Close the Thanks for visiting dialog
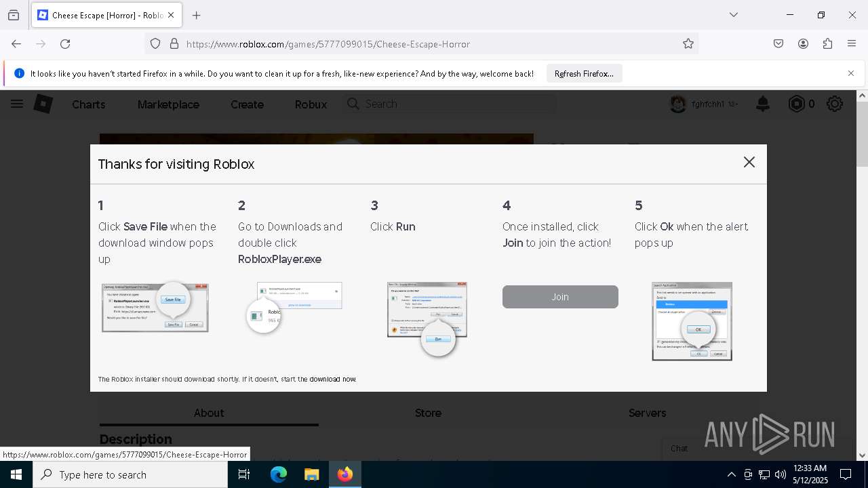The image size is (868, 488). pos(749,162)
